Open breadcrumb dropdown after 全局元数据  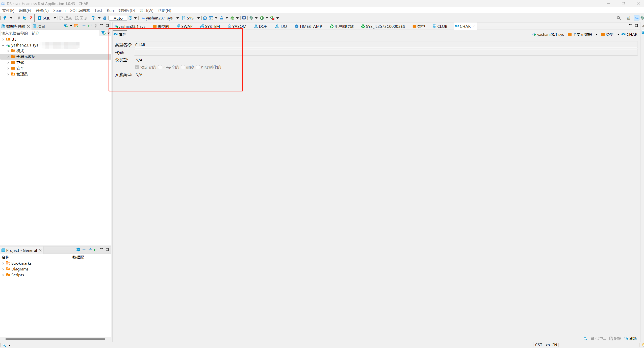point(597,34)
